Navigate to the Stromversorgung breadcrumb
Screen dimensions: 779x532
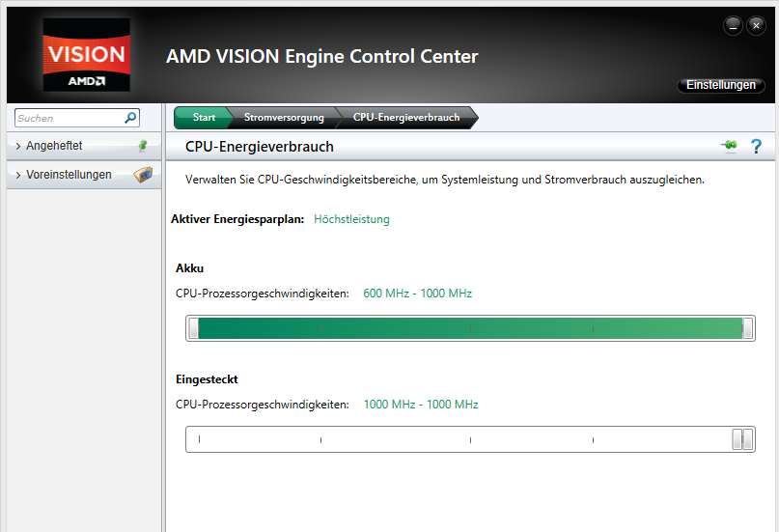pos(282,118)
